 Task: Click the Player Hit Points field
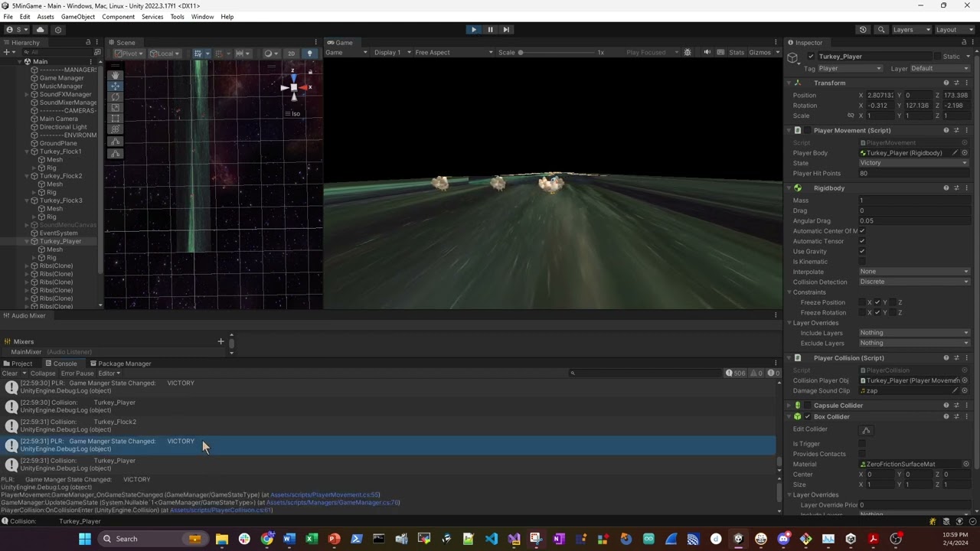(x=914, y=174)
